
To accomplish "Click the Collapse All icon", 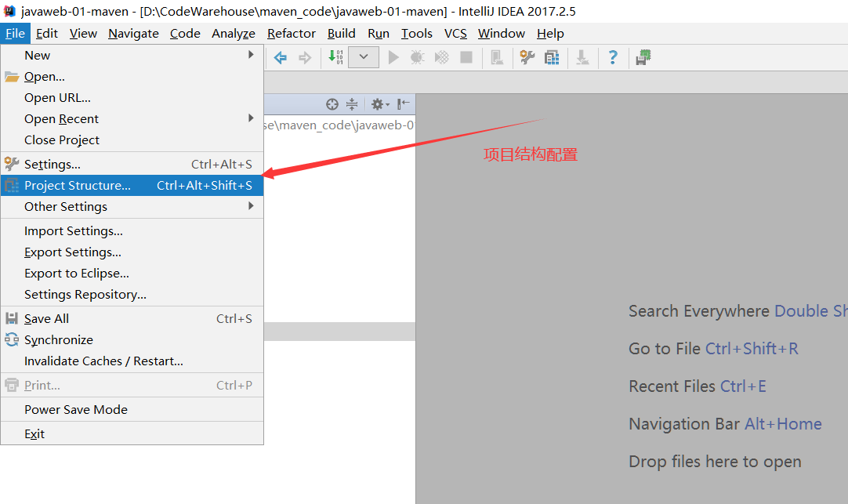I will click(x=352, y=104).
